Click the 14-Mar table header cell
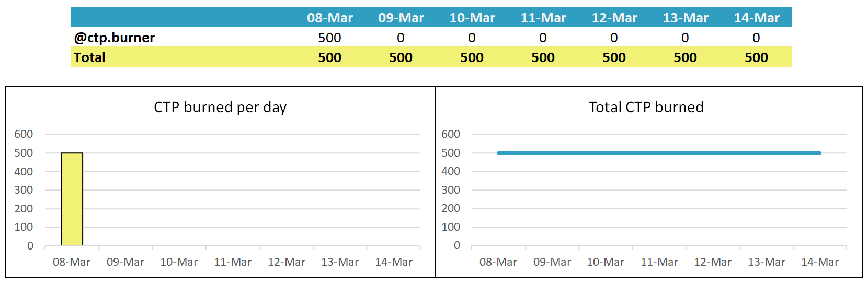The width and height of the screenshot is (868, 285). pos(757,18)
